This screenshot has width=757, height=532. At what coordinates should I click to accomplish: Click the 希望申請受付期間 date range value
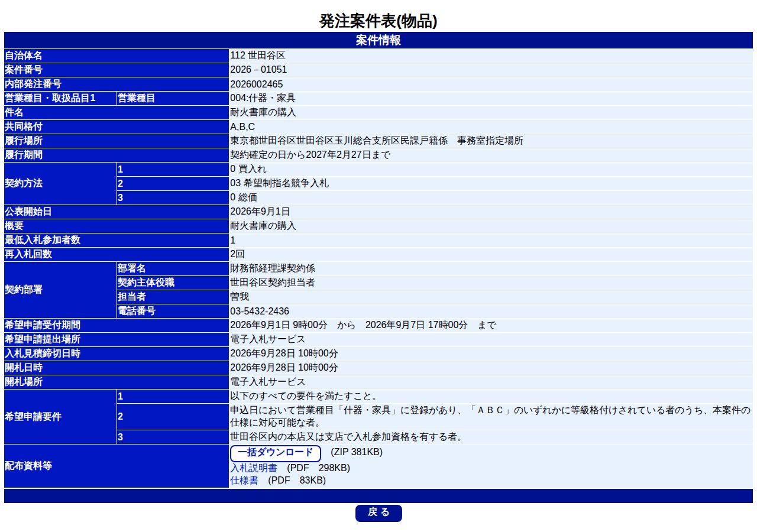click(x=363, y=325)
